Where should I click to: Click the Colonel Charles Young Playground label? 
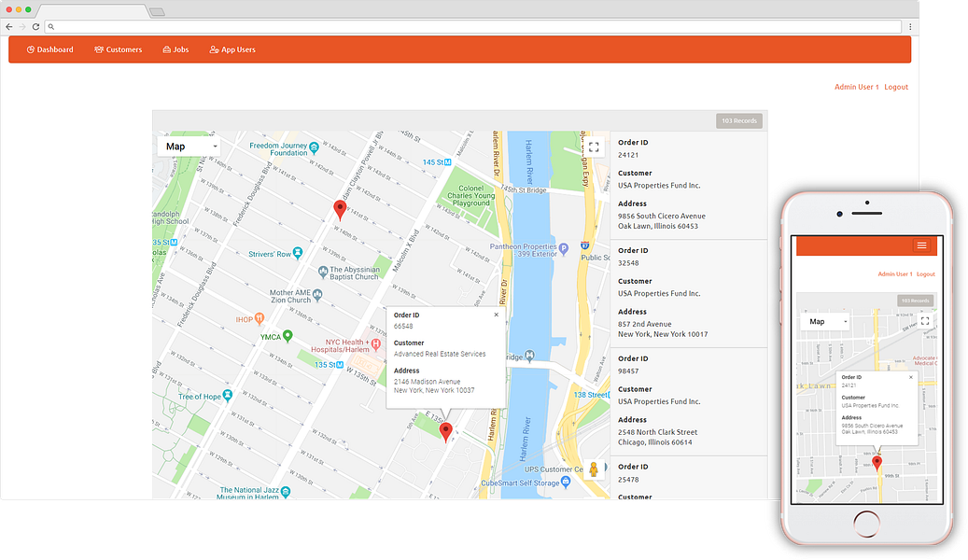click(471, 196)
